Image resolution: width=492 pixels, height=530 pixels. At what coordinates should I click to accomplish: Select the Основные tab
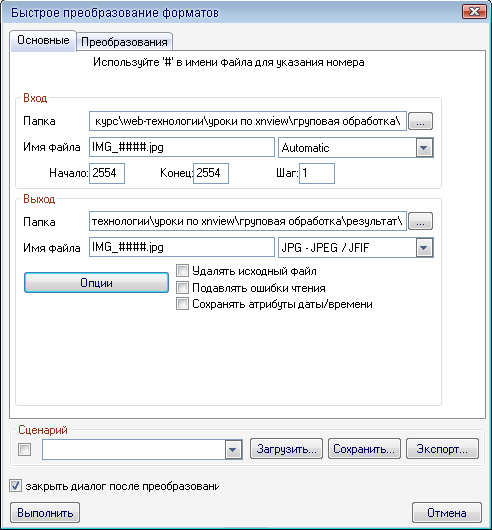(x=43, y=41)
